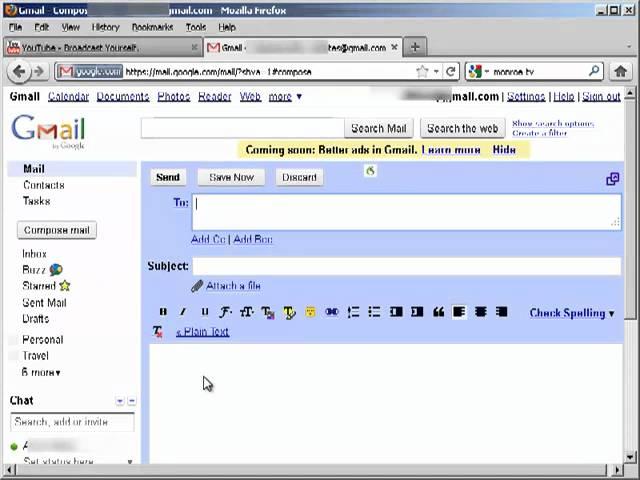Open the Text color picker
Viewport: 640px width, 480px height.
click(x=268, y=313)
